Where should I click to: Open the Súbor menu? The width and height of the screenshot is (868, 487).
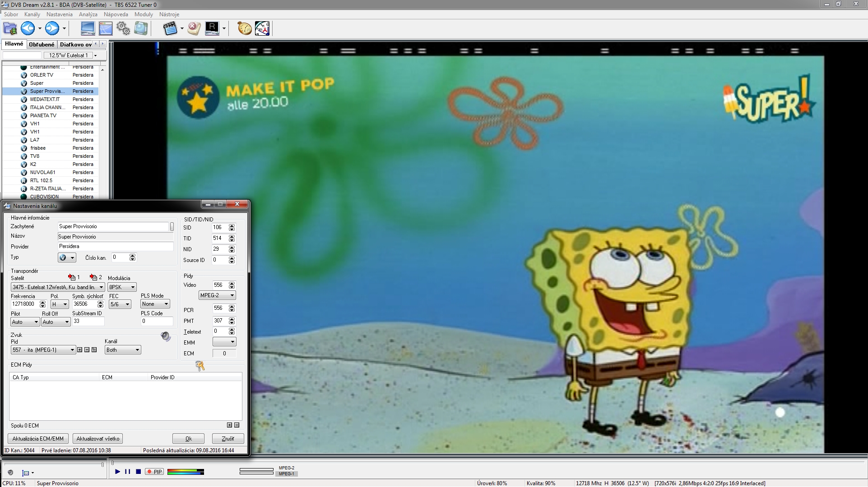[x=11, y=14]
